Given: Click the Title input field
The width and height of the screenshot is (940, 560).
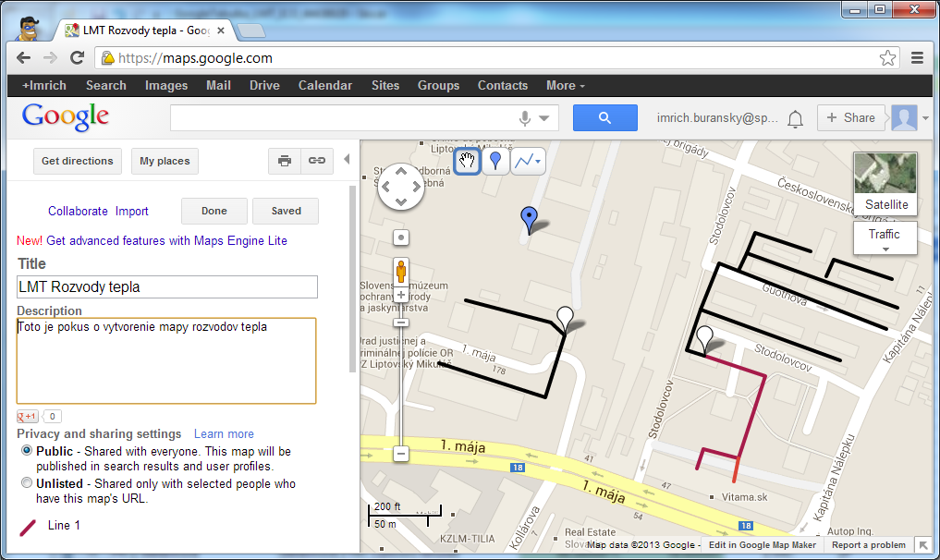Looking at the screenshot, I should pyautogui.click(x=167, y=287).
